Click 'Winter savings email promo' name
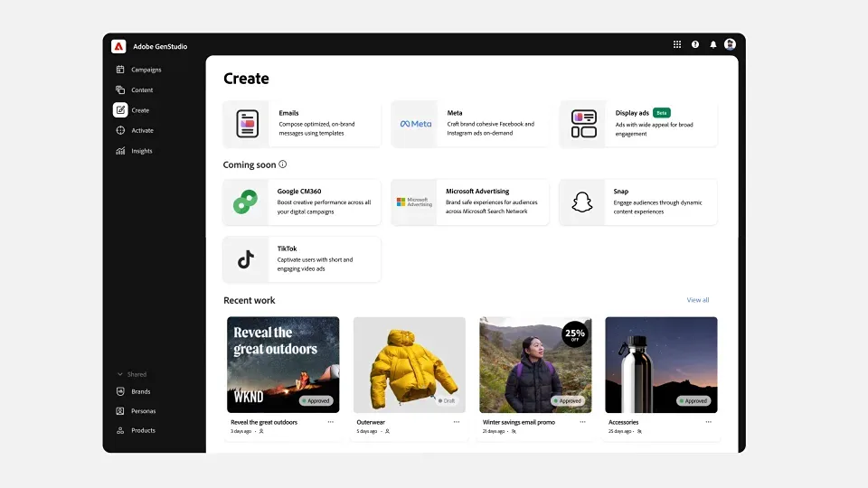Viewport: 868px width, 488px height. pyautogui.click(x=519, y=422)
